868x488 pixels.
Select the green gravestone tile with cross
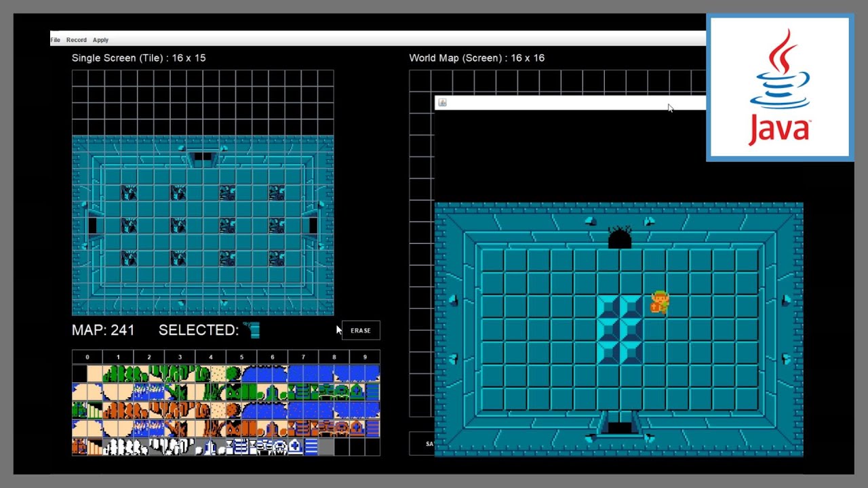[x=357, y=392]
